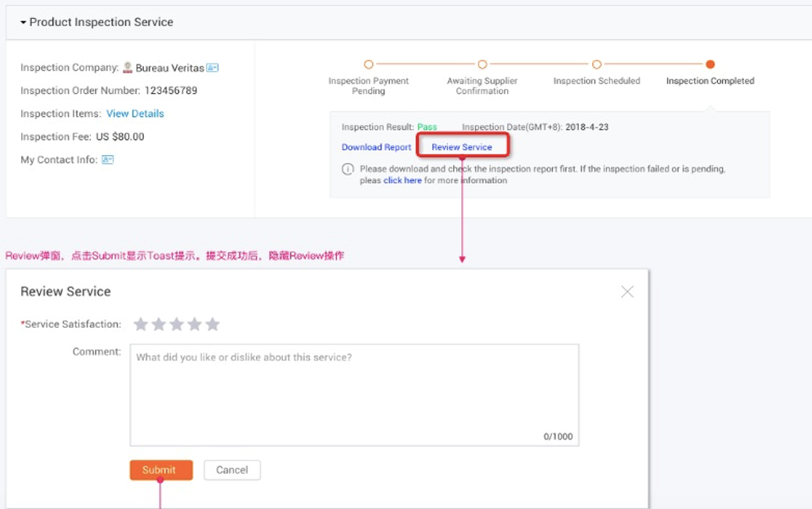Click the inspection fee US $80.00
Screen dimensions: 812x509
coord(120,136)
